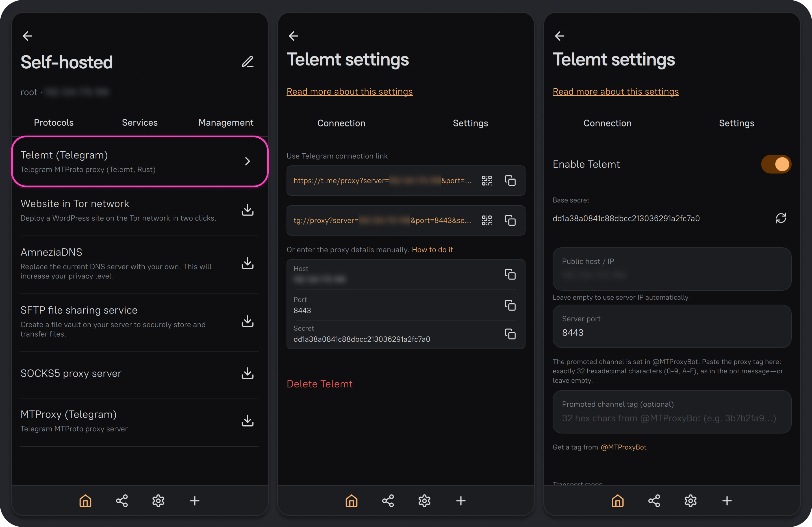Show QR code for tg:// proxy link
The height and width of the screenshot is (527, 812).
487,220
